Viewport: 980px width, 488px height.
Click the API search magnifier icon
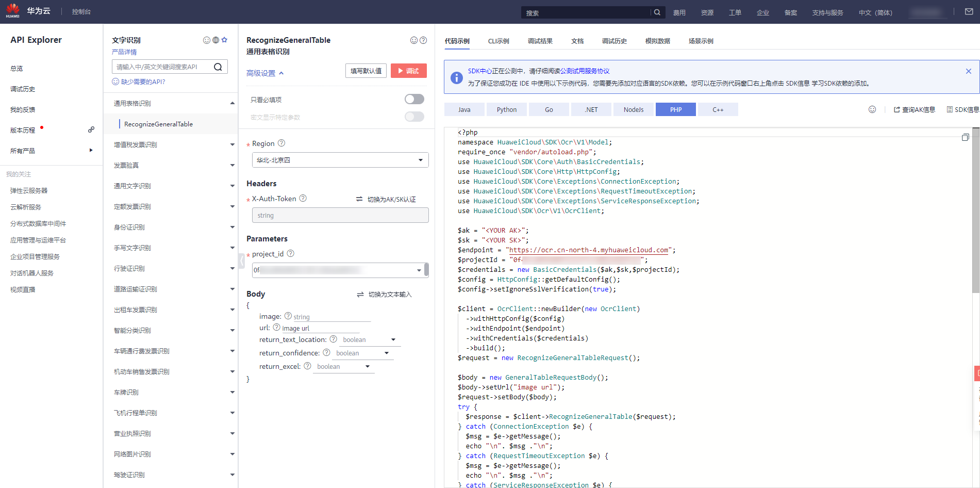tap(218, 67)
